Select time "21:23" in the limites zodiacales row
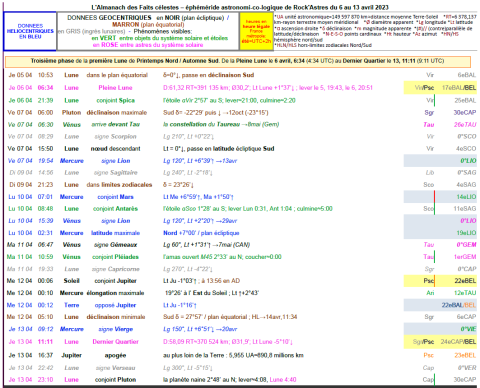The height and width of the screenshot is (388, 480). 45,185
